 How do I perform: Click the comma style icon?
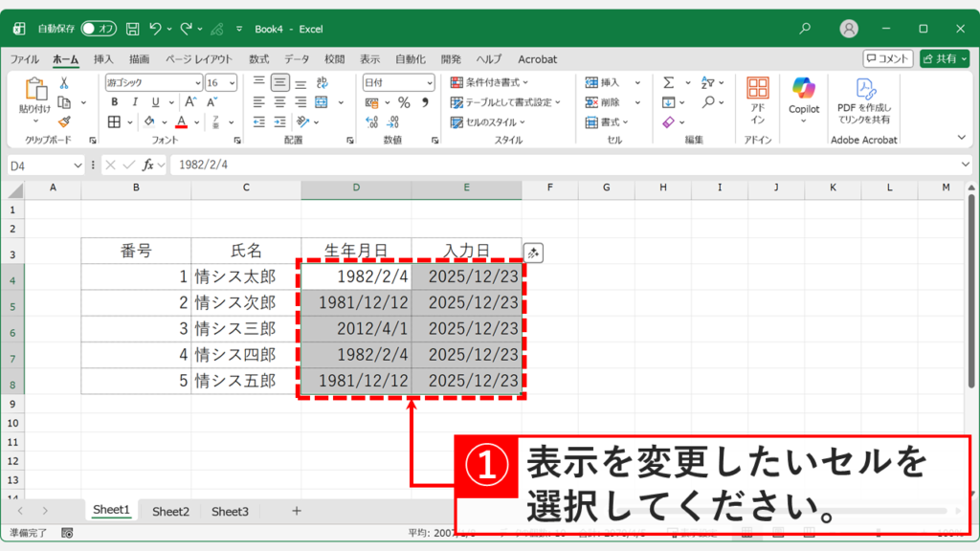[x=425, y=102]
